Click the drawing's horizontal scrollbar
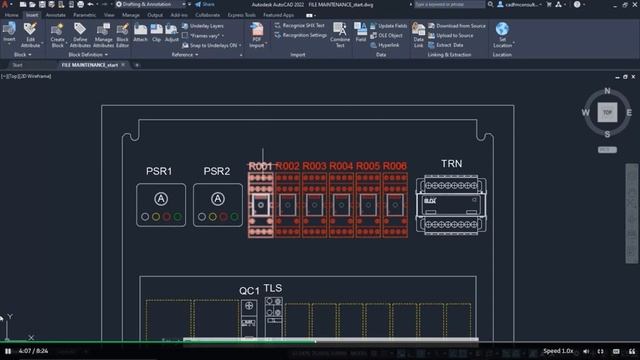The image size is (640, 360). tap(331, 340)
